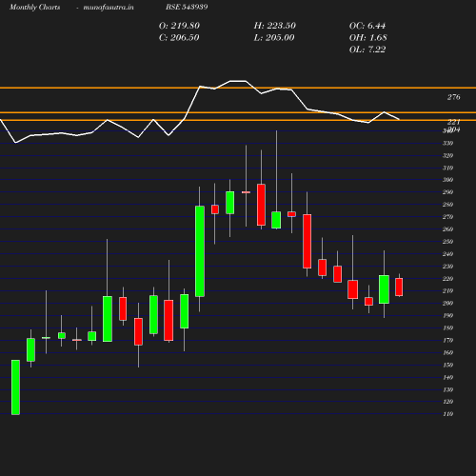The width and height of the screenshot is (476, 476).
Task: Click the price axis label '110'
Action: point(447,414)
